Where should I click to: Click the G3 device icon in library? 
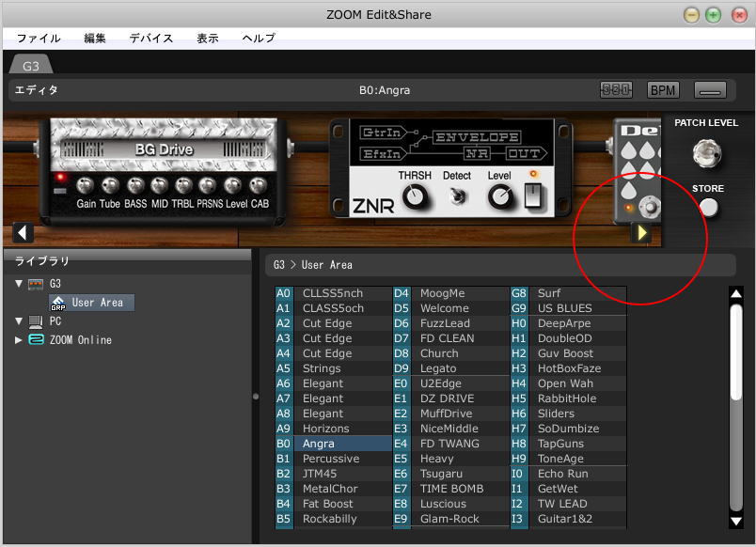[36, 284]
